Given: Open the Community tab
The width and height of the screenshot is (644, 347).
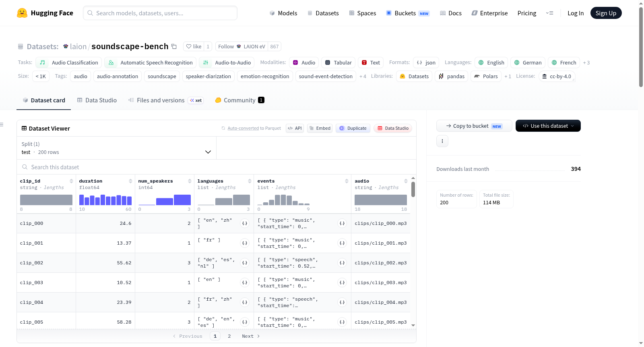Looking at the screenshot, I should (240, 100).
